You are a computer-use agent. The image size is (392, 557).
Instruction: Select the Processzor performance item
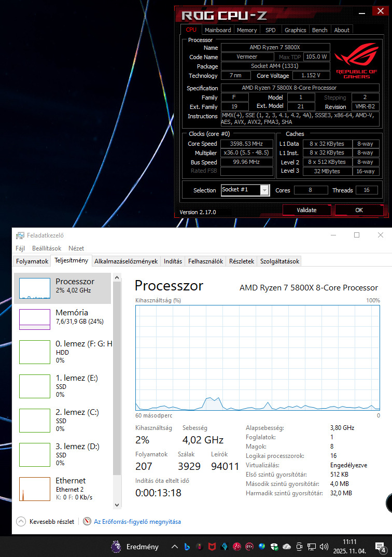63,288
